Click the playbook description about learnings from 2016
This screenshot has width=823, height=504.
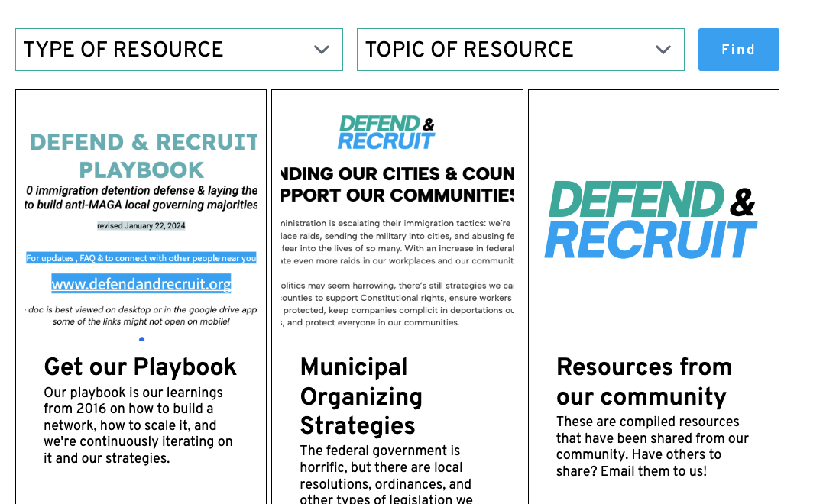(x=138, y=425)
